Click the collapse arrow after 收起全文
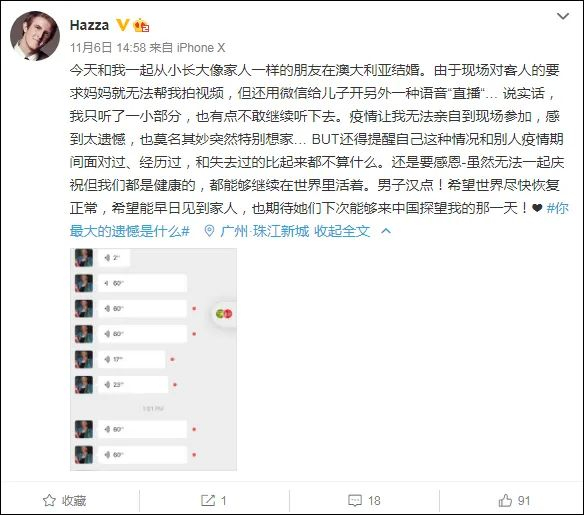Viewport: 584px width, 515px height. click(x=386, y=231)
